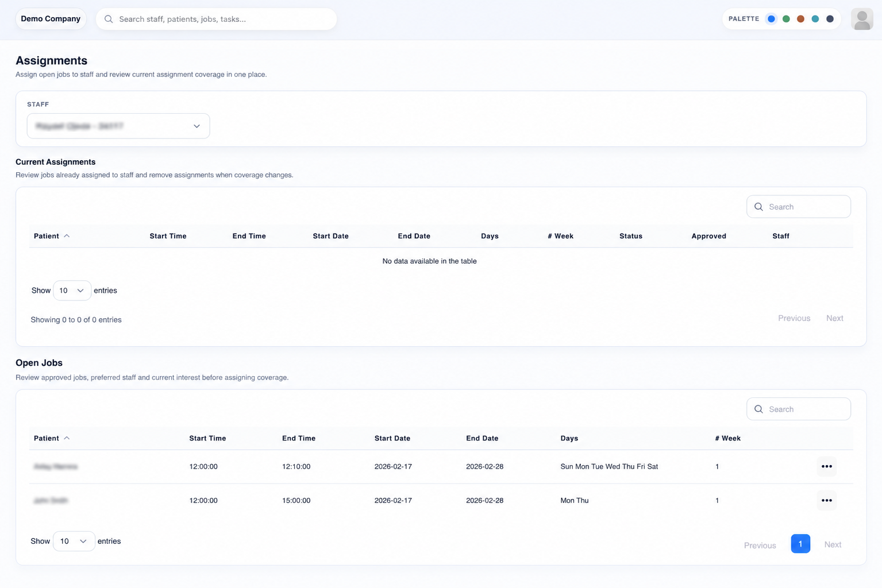
Task: Focus the Open Jobs search field
Action: tap(799, 409)
